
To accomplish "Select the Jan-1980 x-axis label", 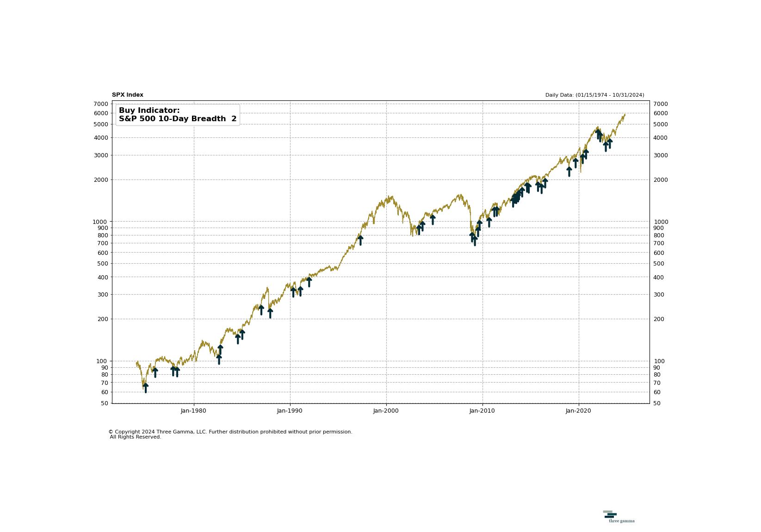I will [193, 411].
